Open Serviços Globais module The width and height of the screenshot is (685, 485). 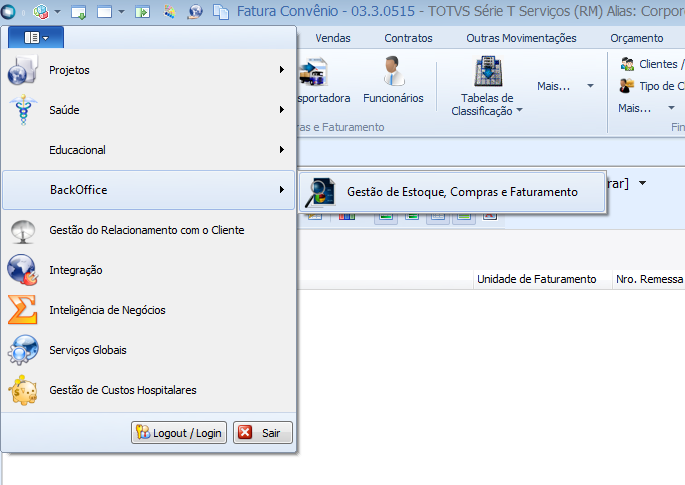pyautogui.click(x=149, y=350)
